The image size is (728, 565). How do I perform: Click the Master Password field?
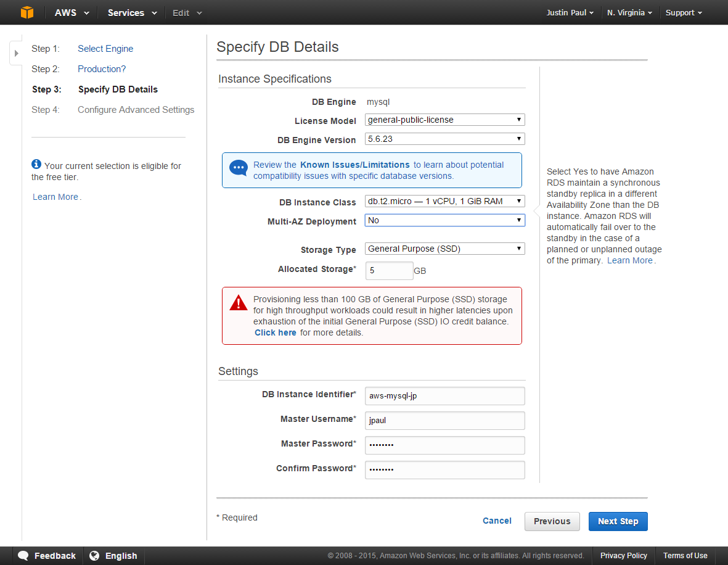coord(445,445)
